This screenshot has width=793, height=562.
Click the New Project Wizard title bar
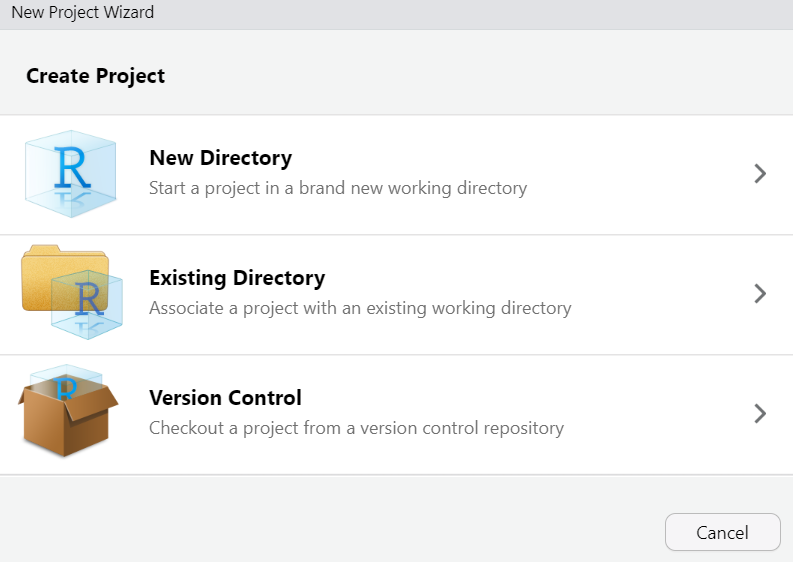point(82,13)
